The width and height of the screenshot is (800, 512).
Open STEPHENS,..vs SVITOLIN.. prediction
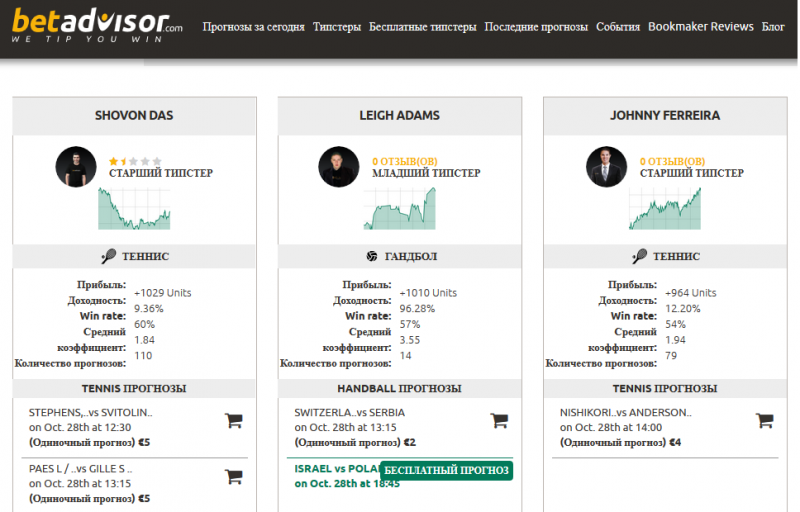pos(90,413)
